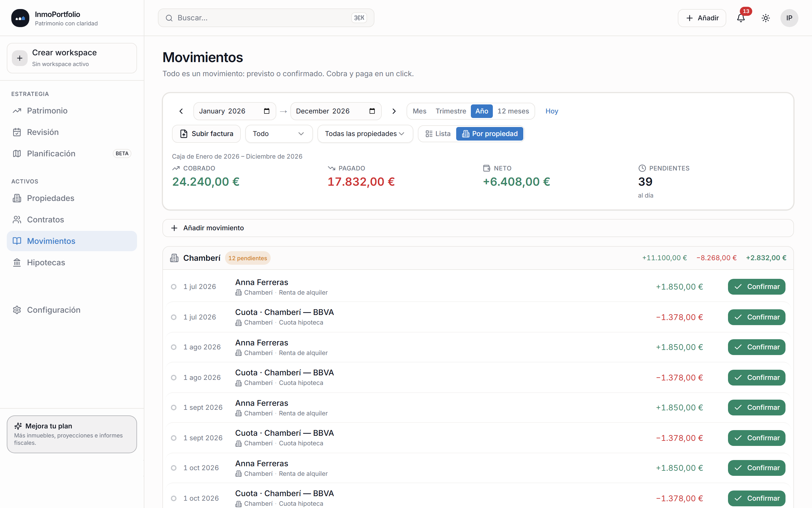Focus the Buscar search field
The height and width of the screenshot is (508, 812).
[x=266, y=18]
